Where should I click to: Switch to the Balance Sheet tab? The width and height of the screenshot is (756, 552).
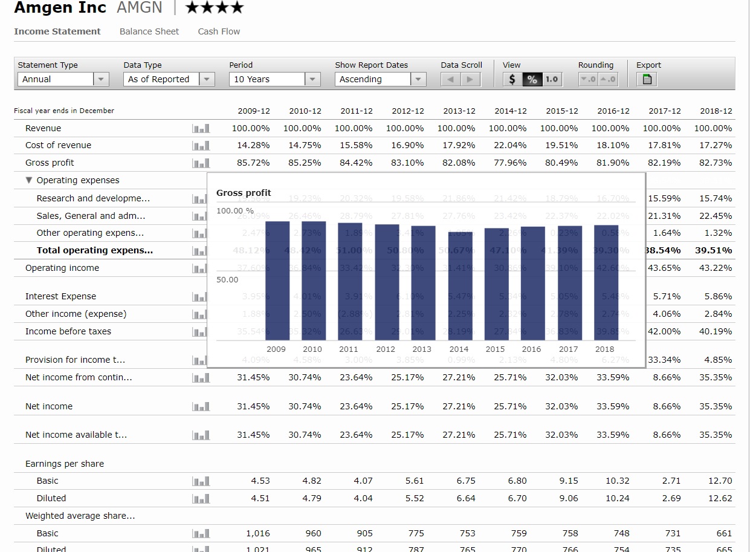click(x=149, y=31)
